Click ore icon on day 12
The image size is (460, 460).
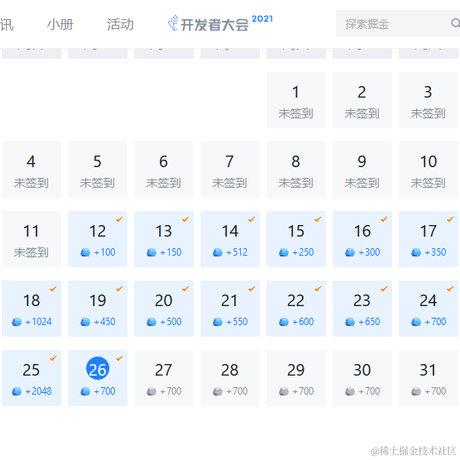pos(85,253)
